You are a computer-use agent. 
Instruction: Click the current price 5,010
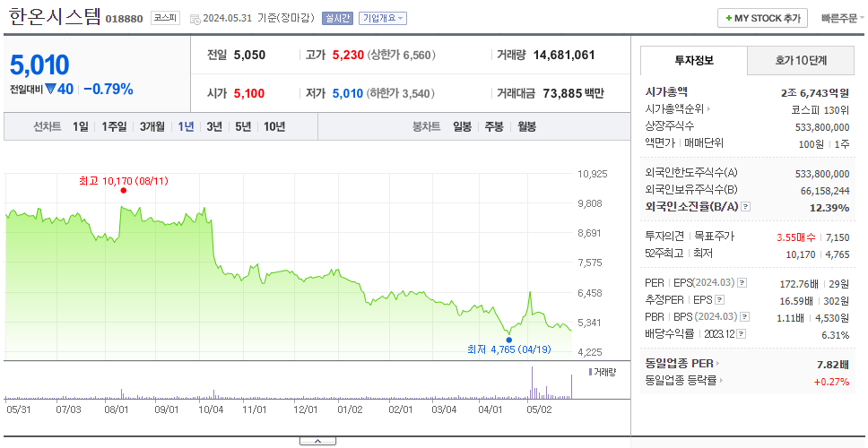pyautogui.click(x=39, y=65)
